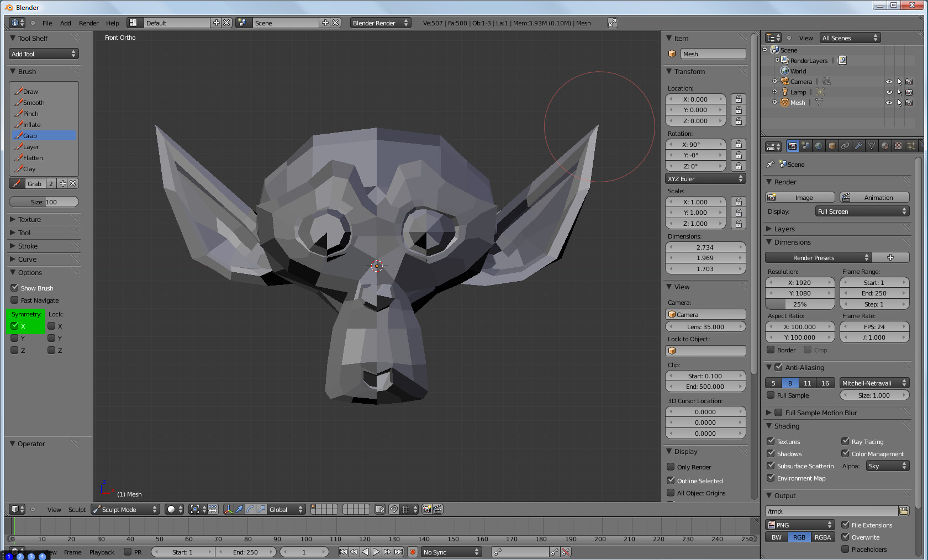Image resolution: width=928 pixels, height=560 pixels.
Task: Jump to the first frame of the timeline
Action: [x=343, y=552]
